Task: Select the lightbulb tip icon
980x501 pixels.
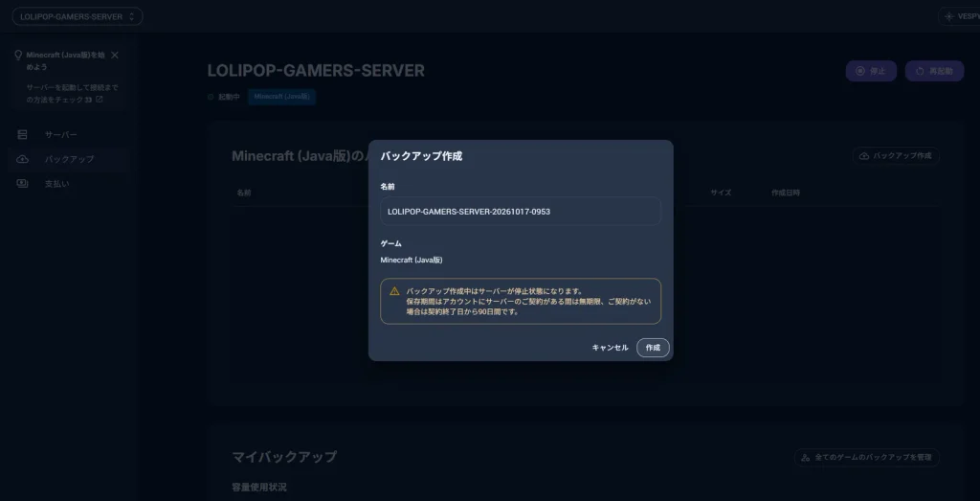Action: click(x=18, y=55)
